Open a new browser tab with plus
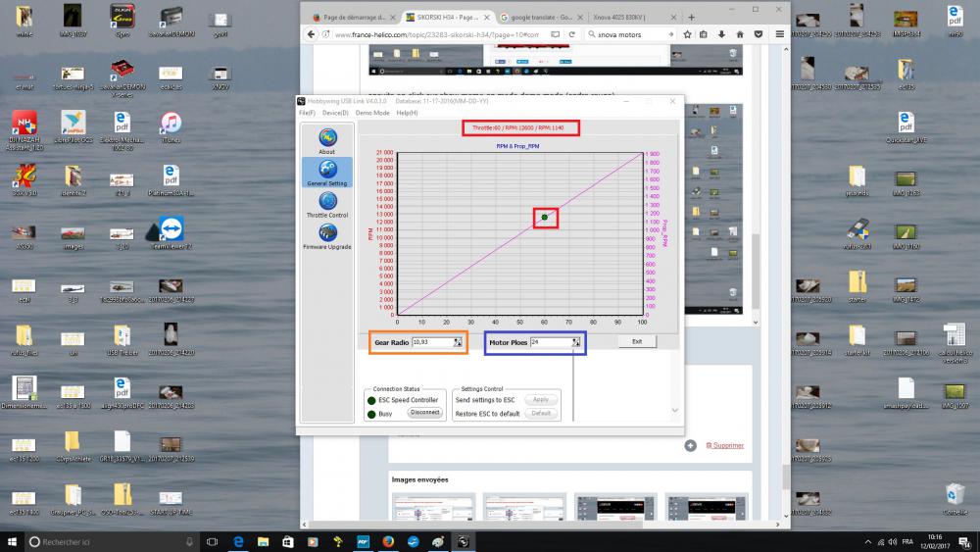 pos(691,18)
